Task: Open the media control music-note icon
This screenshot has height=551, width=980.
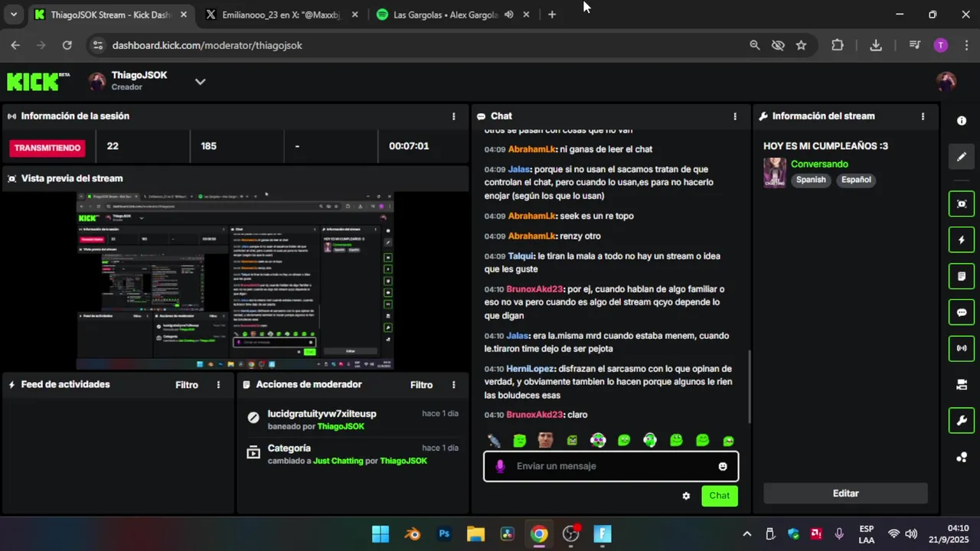Action: (x=914, y=45)
